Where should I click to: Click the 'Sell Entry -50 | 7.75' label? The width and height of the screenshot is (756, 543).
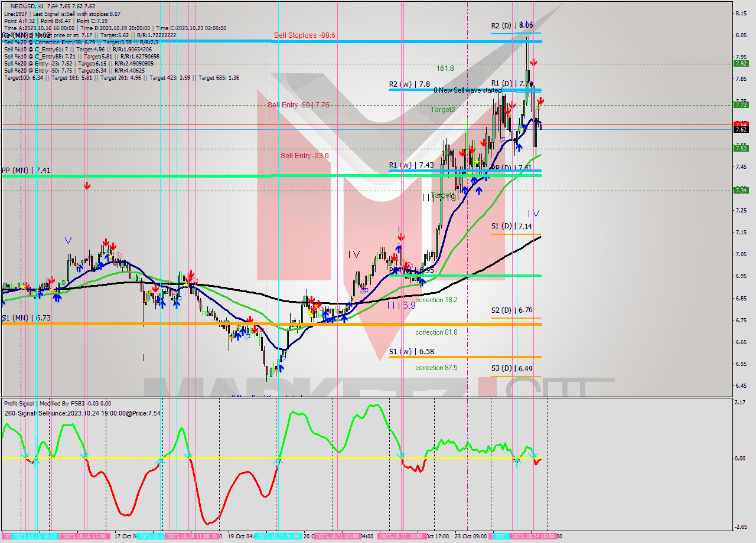pos(298,105)
